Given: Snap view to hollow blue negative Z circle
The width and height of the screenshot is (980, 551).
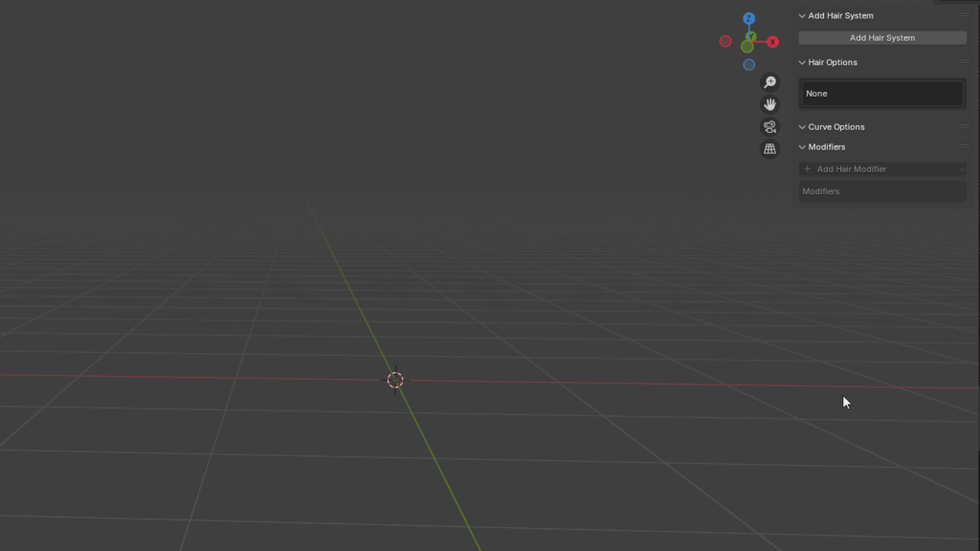Looking at the screenshot, I should [x=748, y=64].
